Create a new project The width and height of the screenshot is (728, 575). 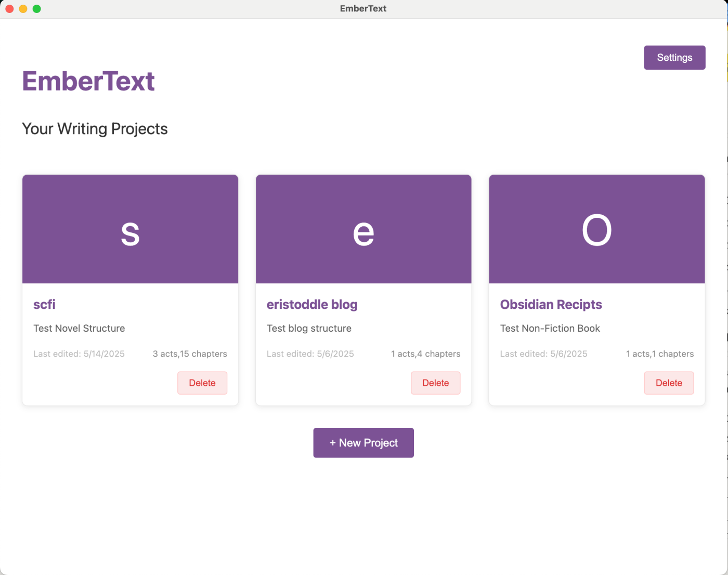coord(363,442)
